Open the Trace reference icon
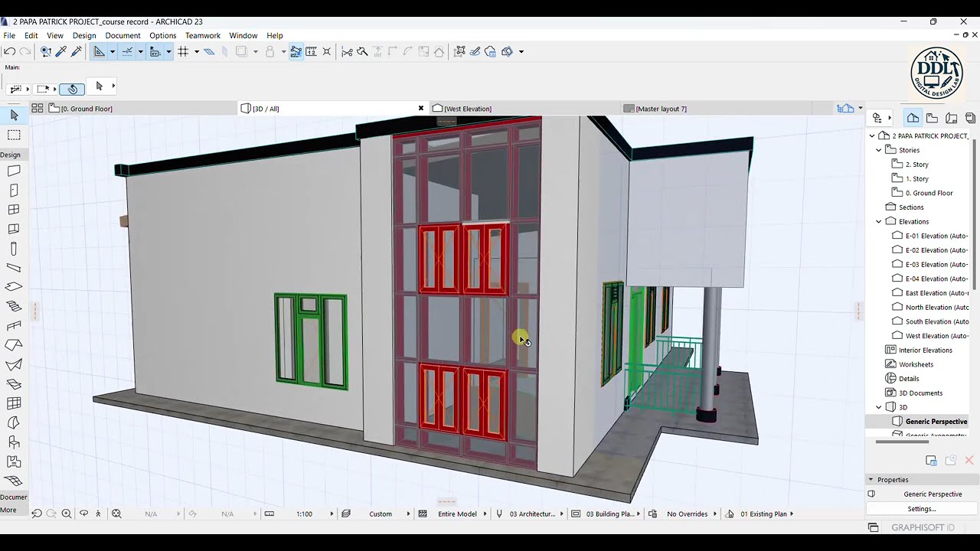The height and width of the screenshot is (551, 980). (241, 51)
